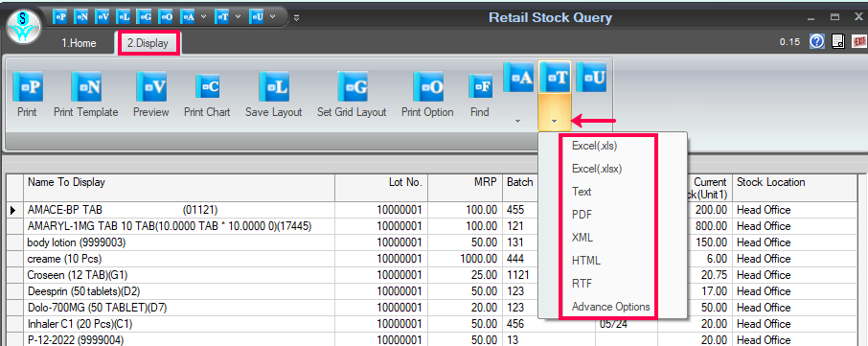Viewport: 868px width, 346px height.
Task: Select XML export option
Action: (582, 238)
